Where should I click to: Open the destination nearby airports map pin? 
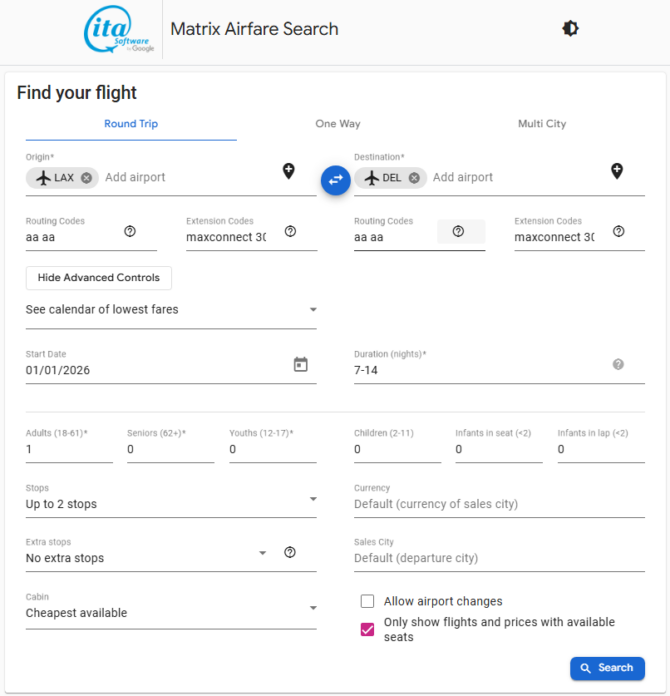point(617,171)
